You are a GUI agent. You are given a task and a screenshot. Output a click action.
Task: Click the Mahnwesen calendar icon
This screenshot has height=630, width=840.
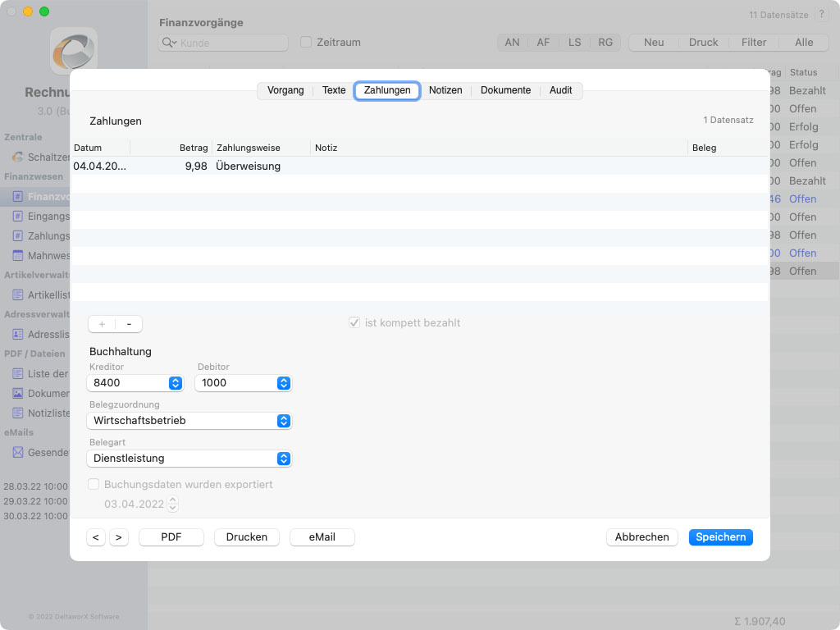coord(18,256)
